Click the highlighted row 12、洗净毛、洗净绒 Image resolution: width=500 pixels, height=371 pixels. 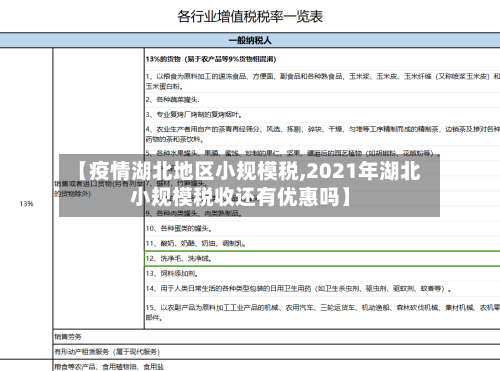pyautogui.click(x=322, y=259)
